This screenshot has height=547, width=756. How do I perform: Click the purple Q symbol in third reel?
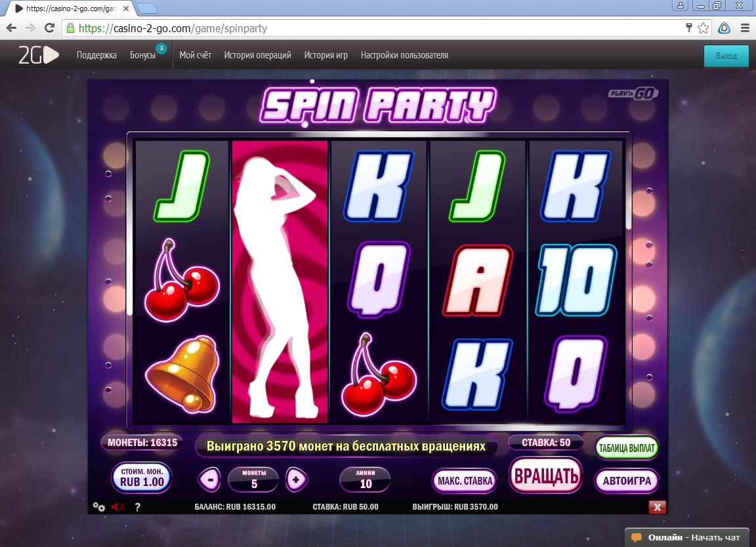(379, 279)
